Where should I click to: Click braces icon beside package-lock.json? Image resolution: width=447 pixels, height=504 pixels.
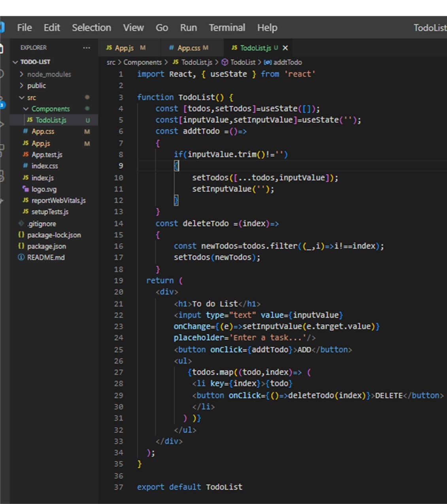[x=21, y=235]
